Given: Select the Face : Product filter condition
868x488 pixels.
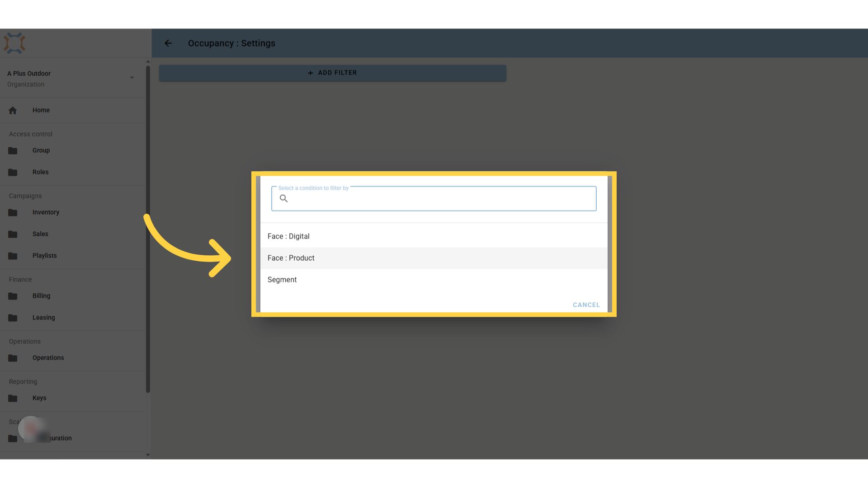Looking at the screenshot, I should (434, 258).
